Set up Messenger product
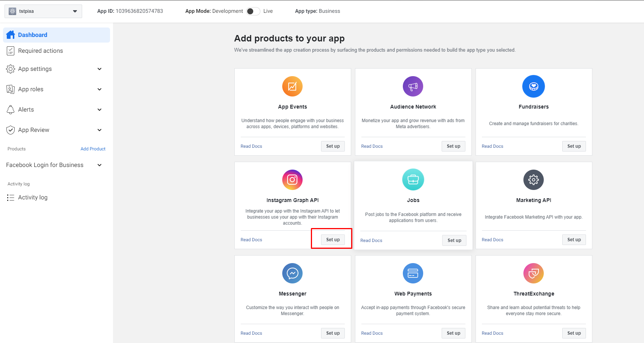Viewport: 644px width, 343px height. (333, 333)
